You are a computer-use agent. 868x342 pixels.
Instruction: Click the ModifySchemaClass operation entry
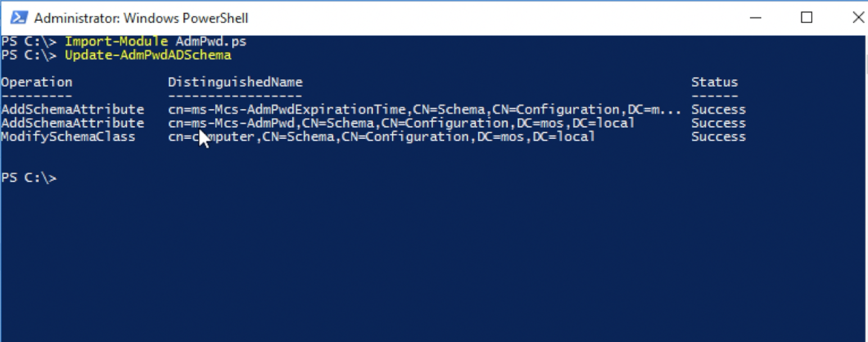click(68, 137)
